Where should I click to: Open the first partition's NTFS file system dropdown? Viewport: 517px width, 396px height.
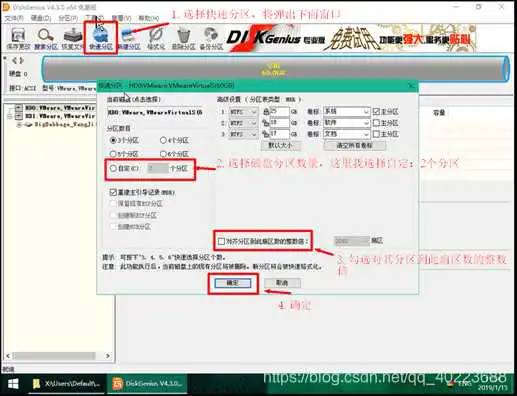pos(243,112)
